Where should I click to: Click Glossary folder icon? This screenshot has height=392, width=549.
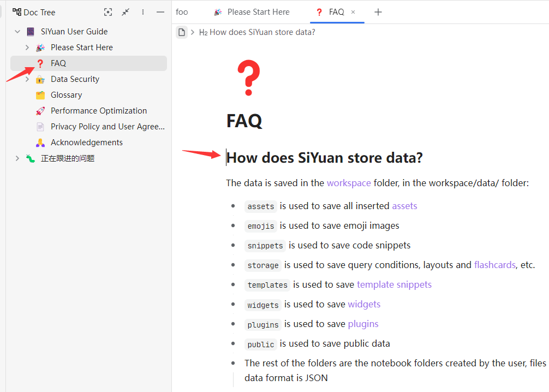(40, 95)
